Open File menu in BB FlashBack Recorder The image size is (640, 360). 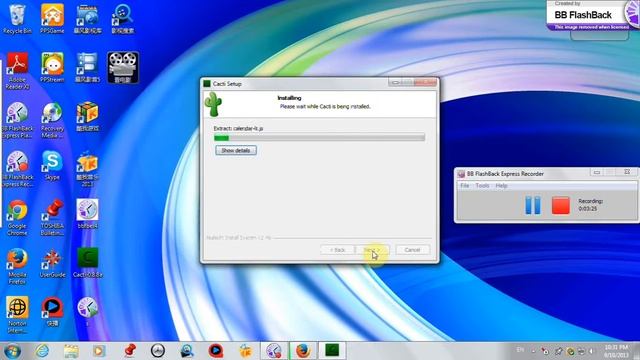(x=464, y=186)
